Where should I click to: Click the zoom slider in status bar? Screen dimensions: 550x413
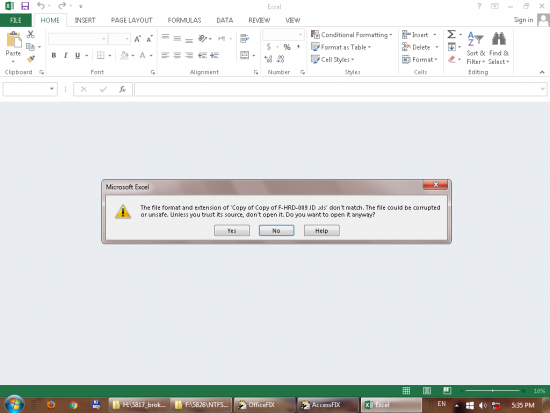click(x=492, y=391)
